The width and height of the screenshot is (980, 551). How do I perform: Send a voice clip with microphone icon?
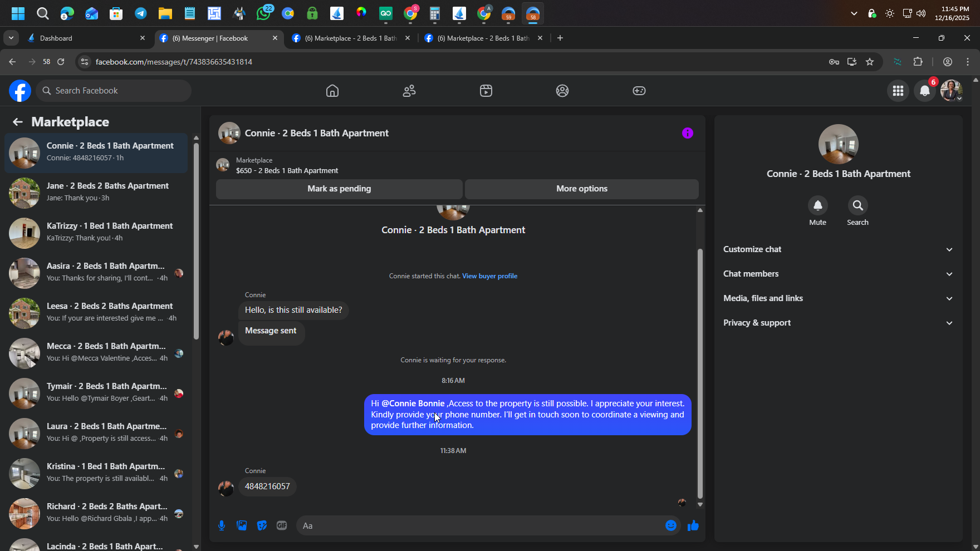(222, 525)
